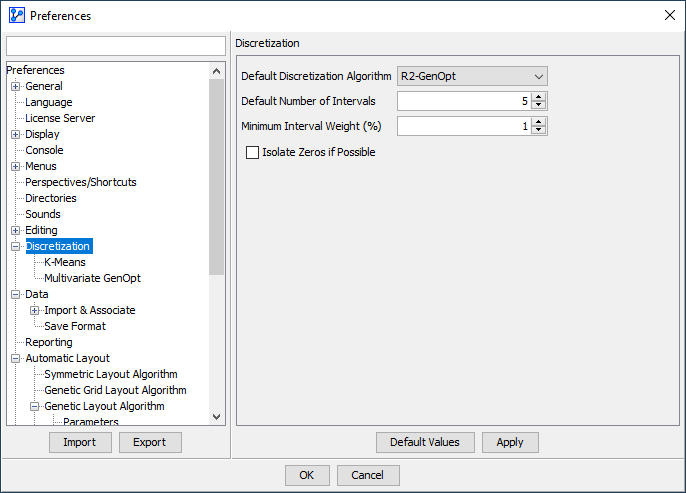The height and width of the screenshot is (493, 686).
Task: Restore settings with Default Values button
Action: [x=425, y=442]
